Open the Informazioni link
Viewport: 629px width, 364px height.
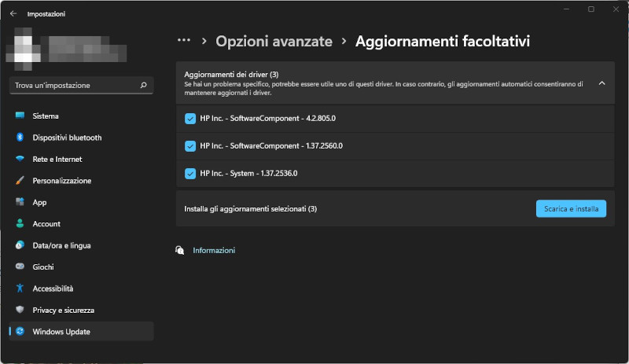tap(214, 251)
